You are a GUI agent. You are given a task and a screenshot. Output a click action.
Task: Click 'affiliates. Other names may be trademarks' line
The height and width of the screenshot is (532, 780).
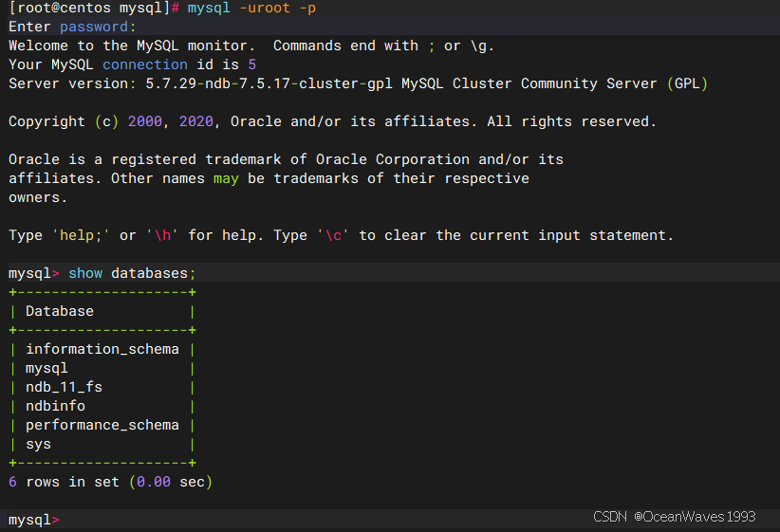(269, 178)
